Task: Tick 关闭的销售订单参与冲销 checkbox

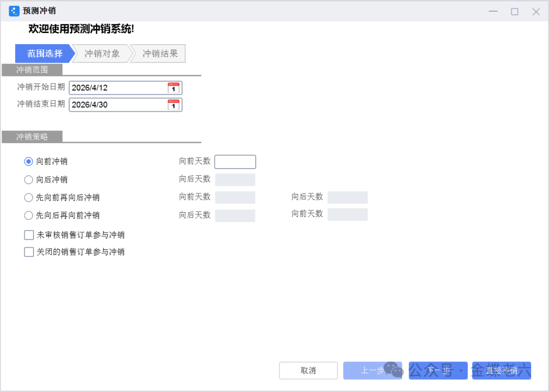Action: click(29, 252)
